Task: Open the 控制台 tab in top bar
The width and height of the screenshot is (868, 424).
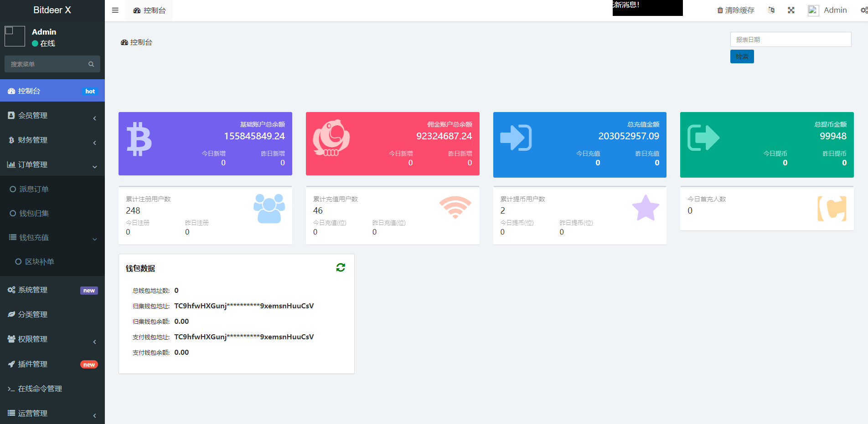Action: (150, 10)
